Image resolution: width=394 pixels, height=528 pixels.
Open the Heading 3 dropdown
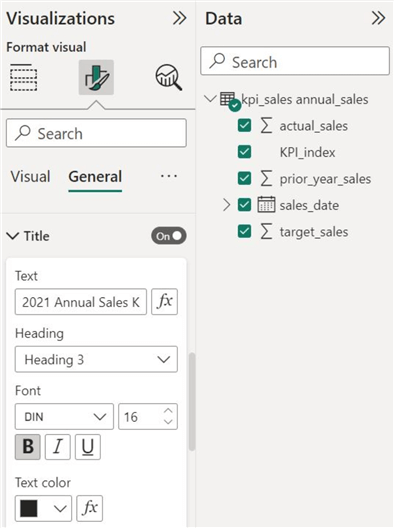(96, 359)
